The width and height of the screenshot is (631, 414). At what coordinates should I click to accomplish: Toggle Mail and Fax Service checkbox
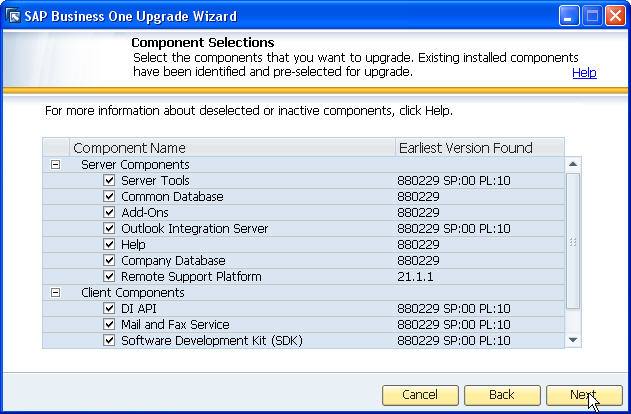109,324
